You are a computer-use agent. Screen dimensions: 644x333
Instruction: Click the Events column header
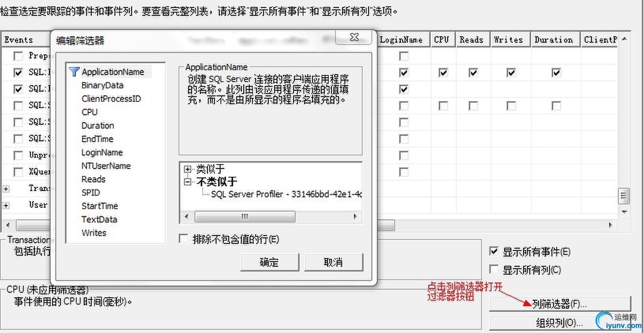pyautogui.click(x=26, y=40)
